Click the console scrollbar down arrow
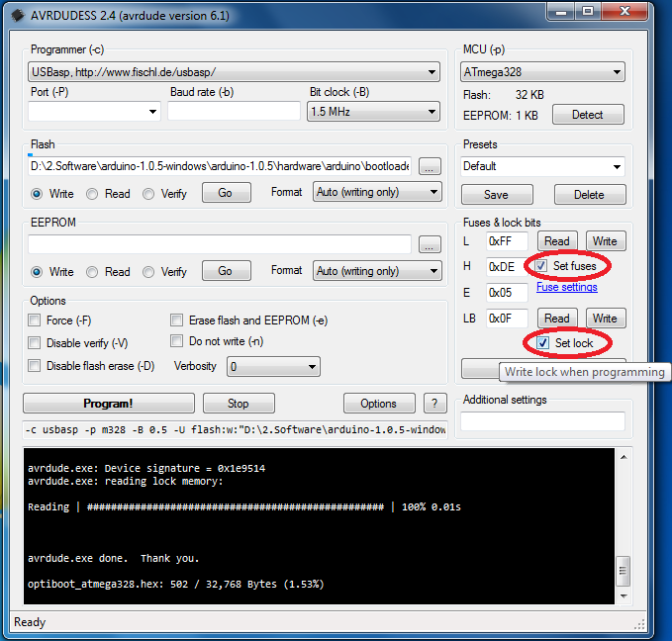Viewport: 672px width, 641px height. (624, 596)
